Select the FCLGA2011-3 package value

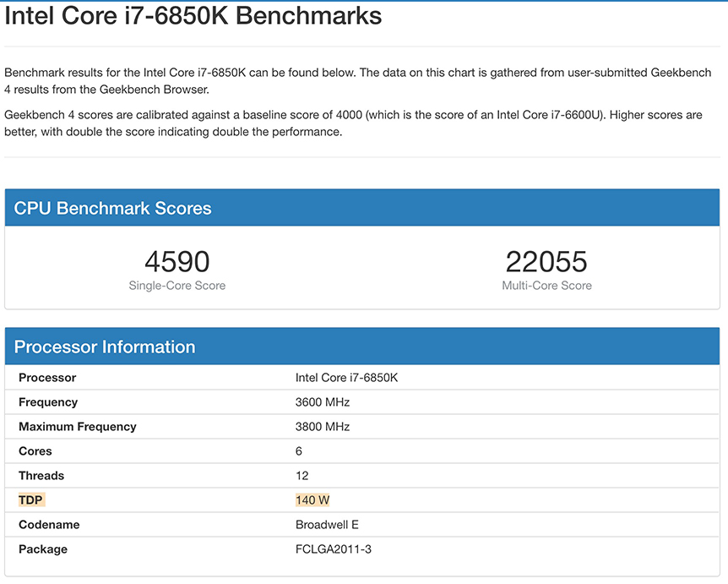point(335,549)
